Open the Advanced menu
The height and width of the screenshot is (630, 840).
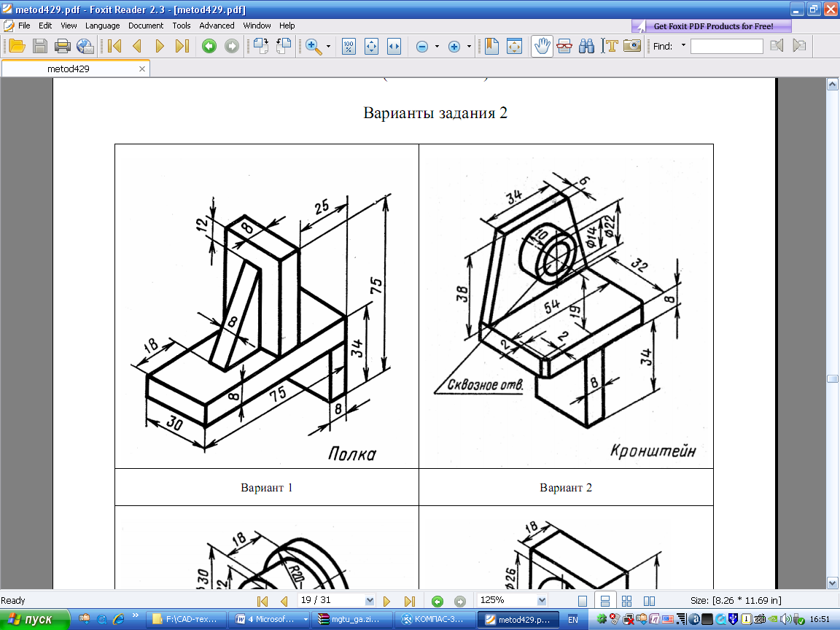click(217, 26)
